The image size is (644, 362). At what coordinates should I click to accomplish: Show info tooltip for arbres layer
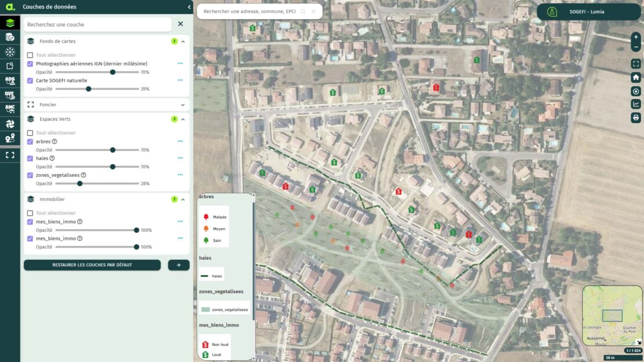pos(54,142)
